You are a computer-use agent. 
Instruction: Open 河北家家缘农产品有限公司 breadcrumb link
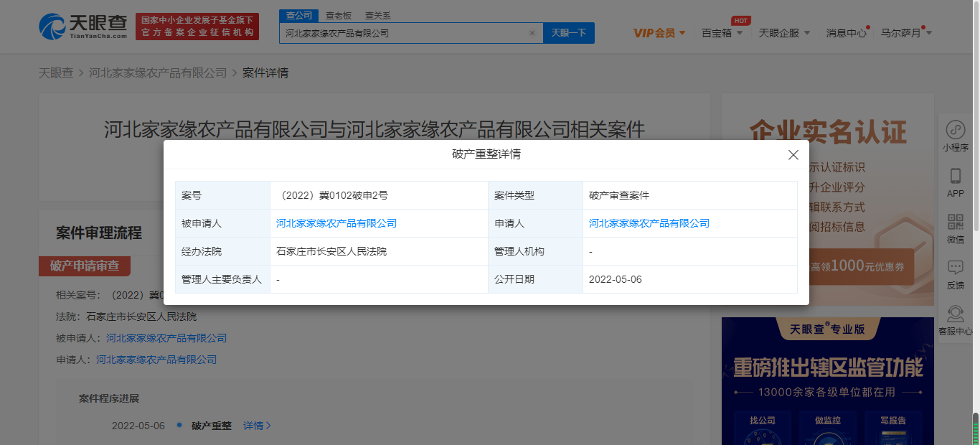tap(158, 73)
